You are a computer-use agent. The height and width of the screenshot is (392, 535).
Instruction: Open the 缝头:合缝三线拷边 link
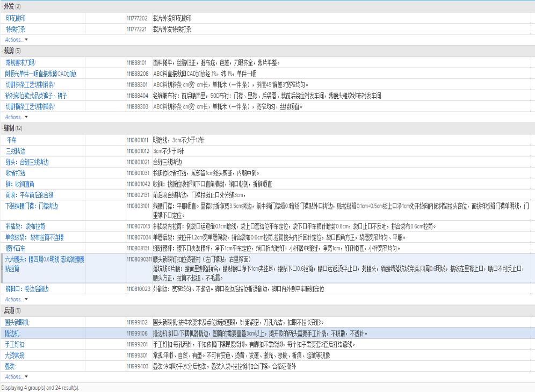pyautogui.click(x=27, y=162)
